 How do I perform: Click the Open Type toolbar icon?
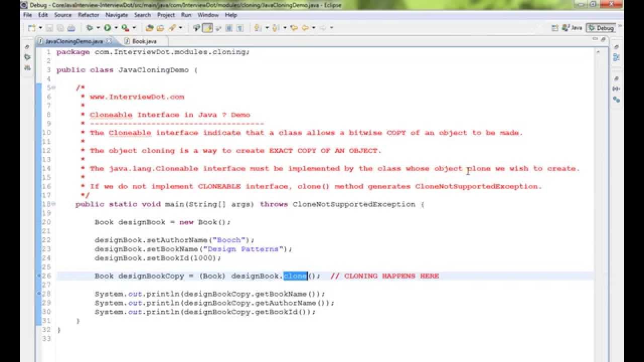[160, 28]
